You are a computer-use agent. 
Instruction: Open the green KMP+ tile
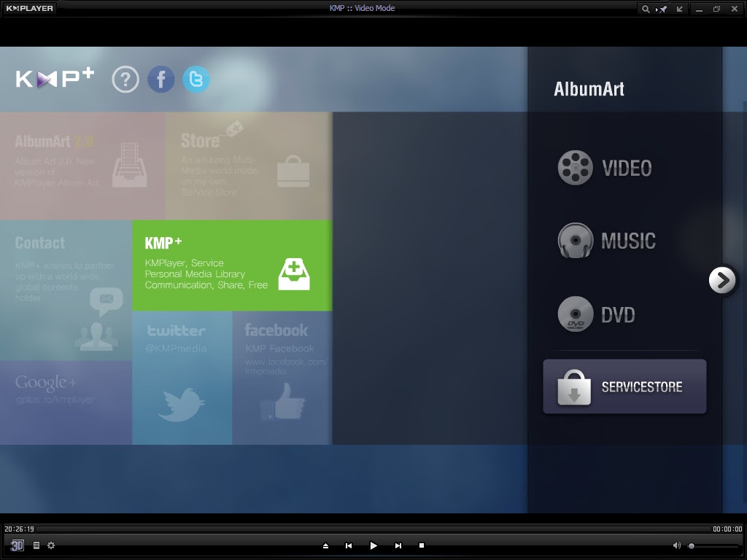tap(232, 265)
